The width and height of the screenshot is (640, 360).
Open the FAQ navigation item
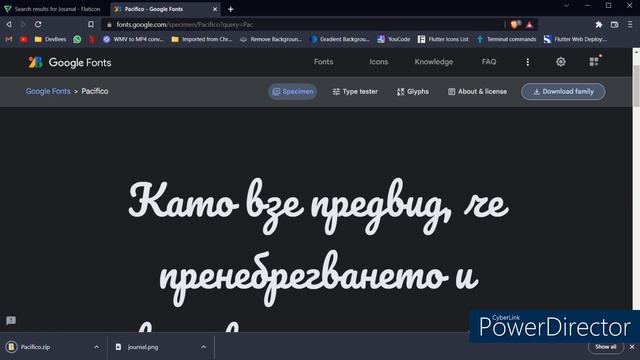pos(489,62)
